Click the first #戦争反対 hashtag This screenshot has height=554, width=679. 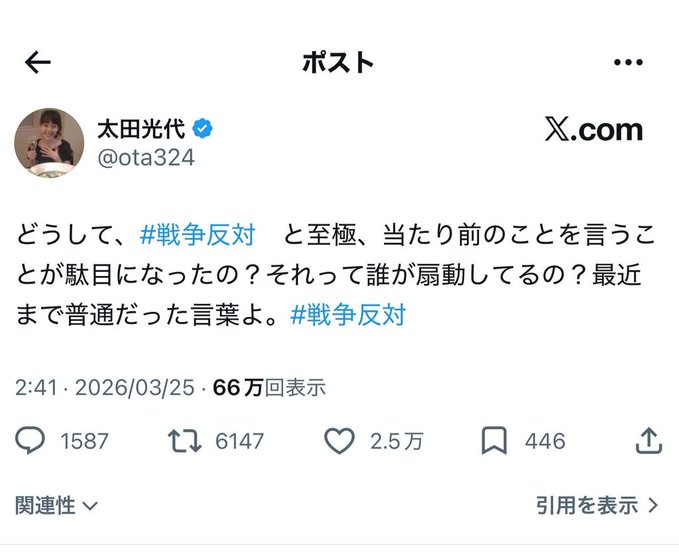pyautogui.click(x=197, y=237)
